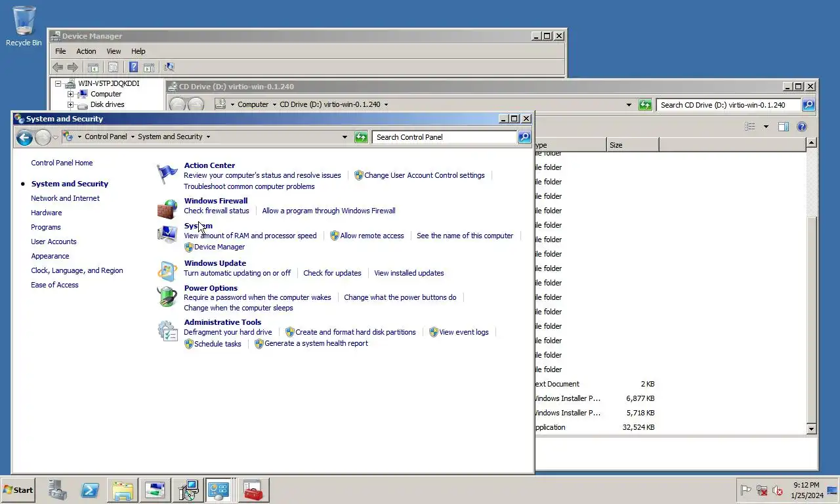The height and width of the screenshot is (504, 840).
Task: Click red toolbox icon on taskbar
Action: [x=253, y=490]
